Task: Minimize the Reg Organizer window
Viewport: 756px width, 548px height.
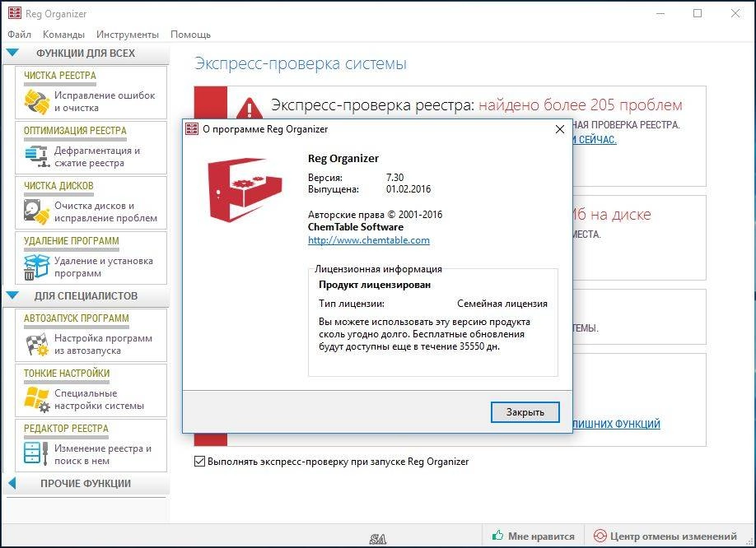Action: click(x=660, y=13)
